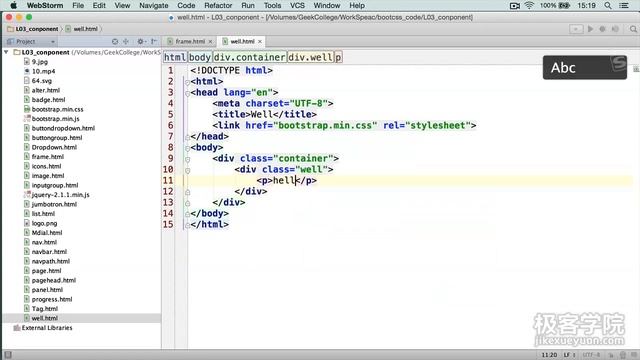Click battery status in menu bar
The width and height of the screenshot is (640, 360).
pos(555,5)
